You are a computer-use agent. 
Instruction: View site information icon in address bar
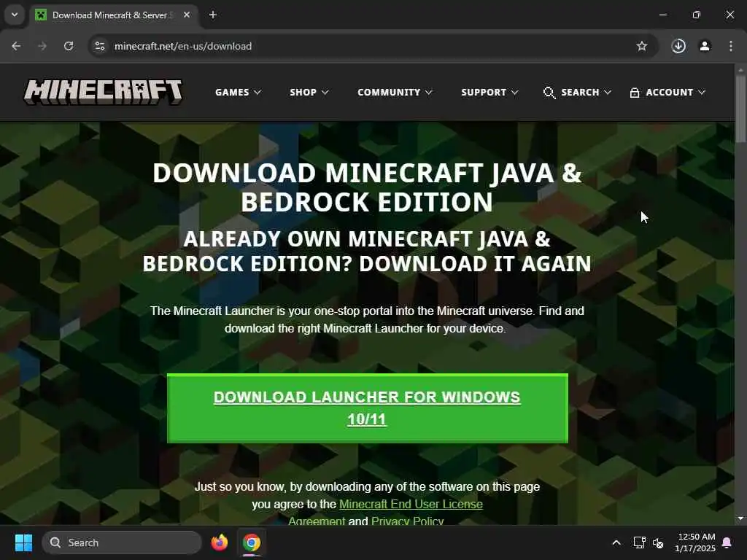100,46
